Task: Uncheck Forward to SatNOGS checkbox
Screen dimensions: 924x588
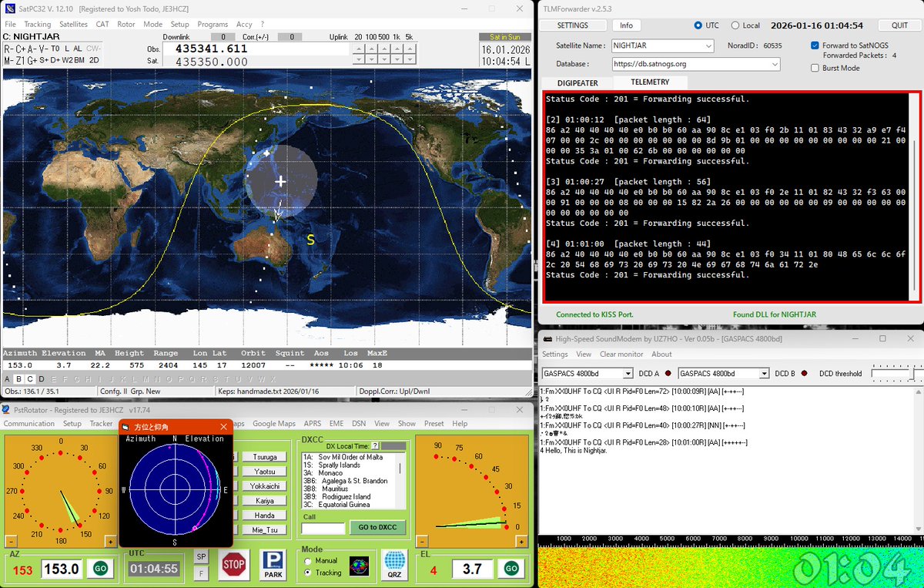Action: [x=815, y=45]
